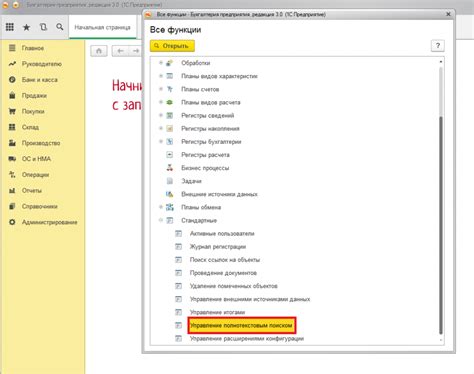The image size is (474, 374).
Task: Open the Администрирование section
Action: click(50, 222)
